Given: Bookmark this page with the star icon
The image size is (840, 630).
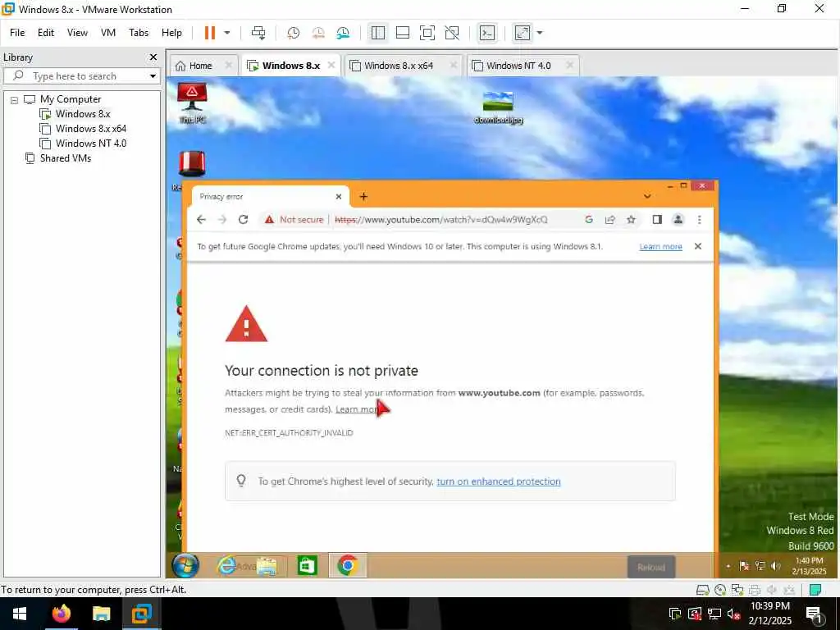Looking at the screenshot, I should (x=631, y=220).
